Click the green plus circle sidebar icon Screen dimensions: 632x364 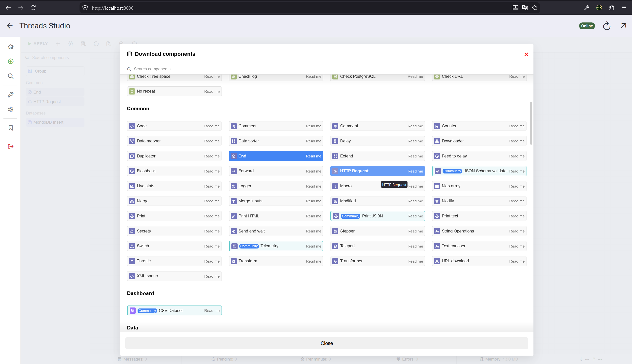[11, 61]
